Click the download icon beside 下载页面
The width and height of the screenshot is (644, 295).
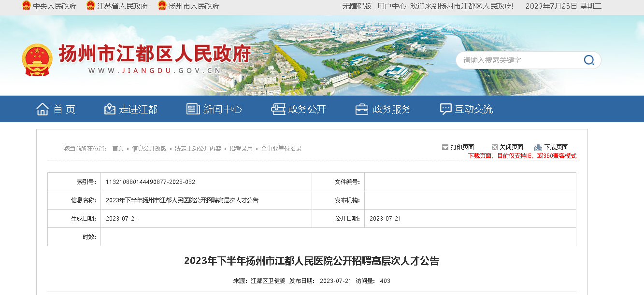click(x=538, y=147)
